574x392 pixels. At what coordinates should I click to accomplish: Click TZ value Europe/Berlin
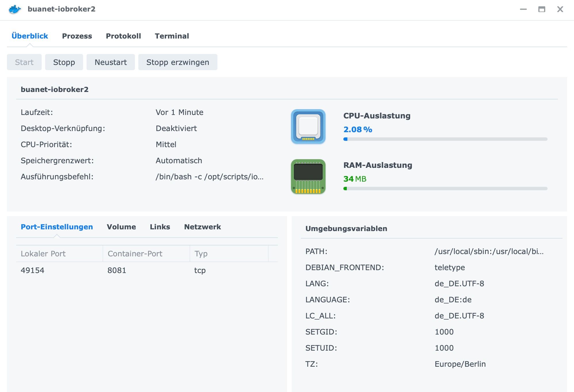(x=460, y=364)
